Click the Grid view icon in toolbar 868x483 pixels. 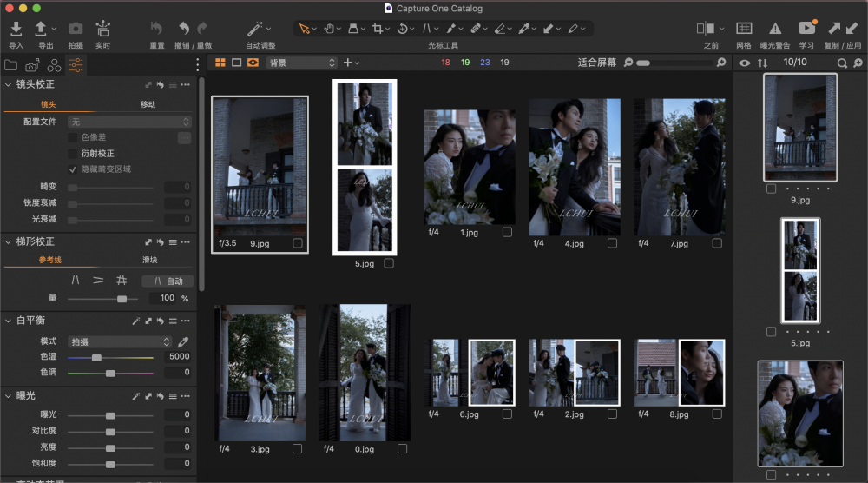point(744,30)
